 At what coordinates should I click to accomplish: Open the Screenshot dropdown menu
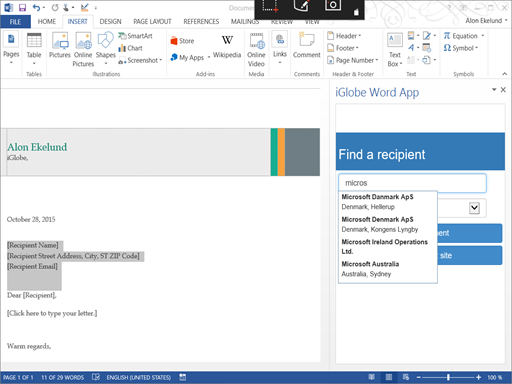(140, 60)
